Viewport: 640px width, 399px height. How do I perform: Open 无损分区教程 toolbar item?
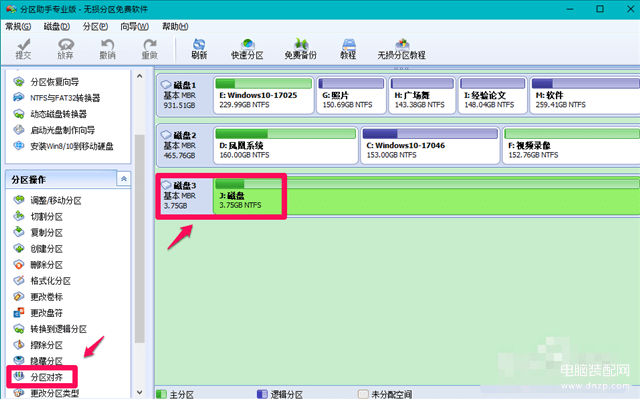coord(401,49)
